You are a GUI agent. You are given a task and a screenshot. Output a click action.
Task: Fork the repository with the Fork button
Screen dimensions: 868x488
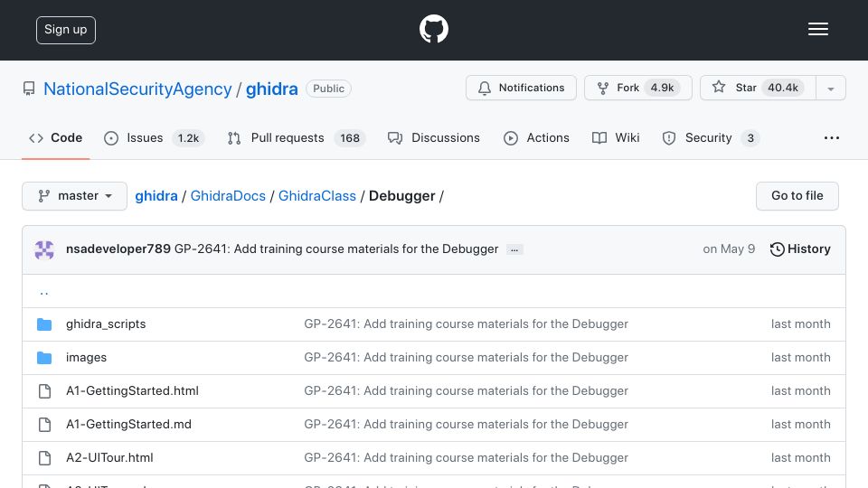(x=637, y=88)
